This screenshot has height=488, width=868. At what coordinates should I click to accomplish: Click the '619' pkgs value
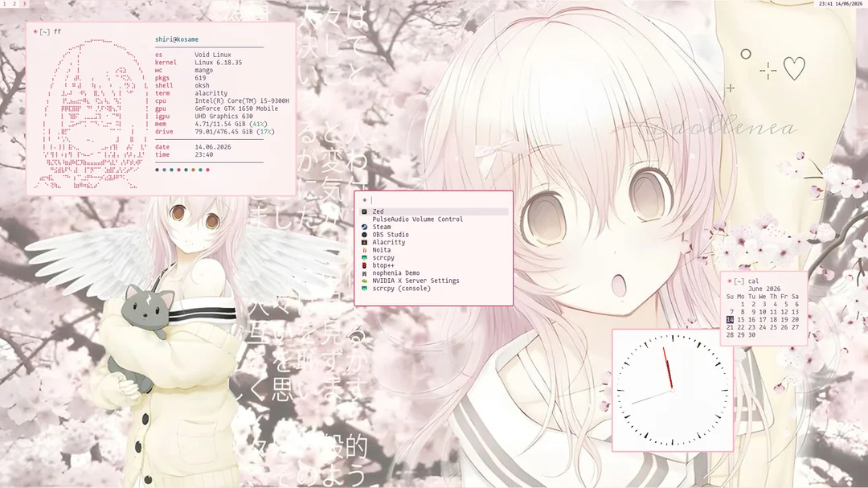[x=200, y=78]
